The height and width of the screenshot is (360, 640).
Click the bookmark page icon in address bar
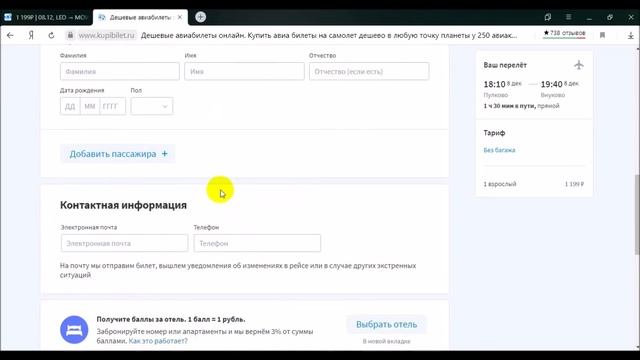click(602, 36)
